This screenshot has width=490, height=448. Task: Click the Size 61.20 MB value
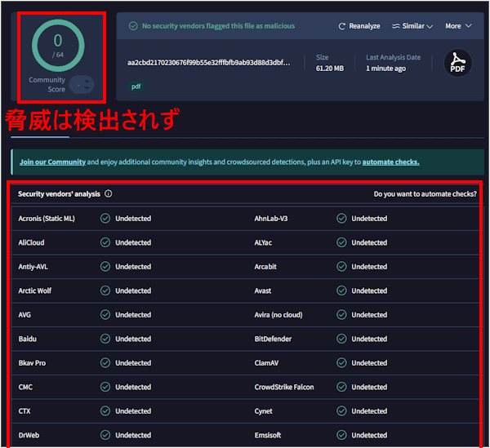click(330, 69)
